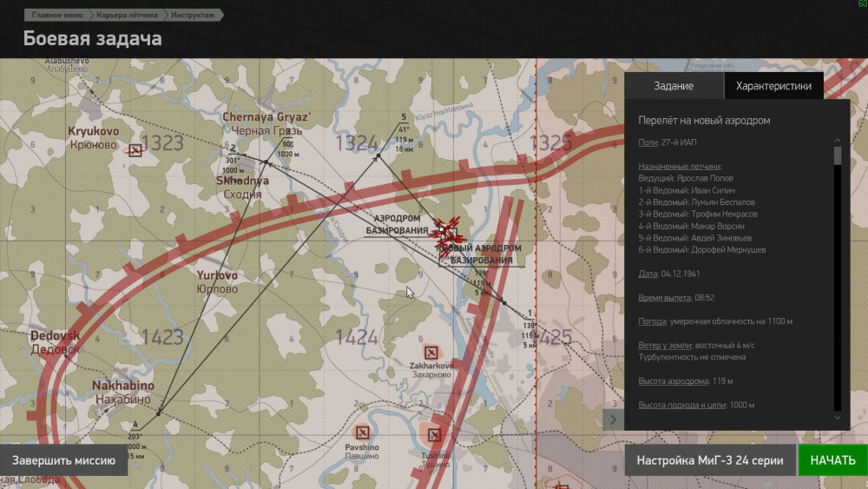Go to the Карьера лётчика breadcrumb

[x=128, y=15]
